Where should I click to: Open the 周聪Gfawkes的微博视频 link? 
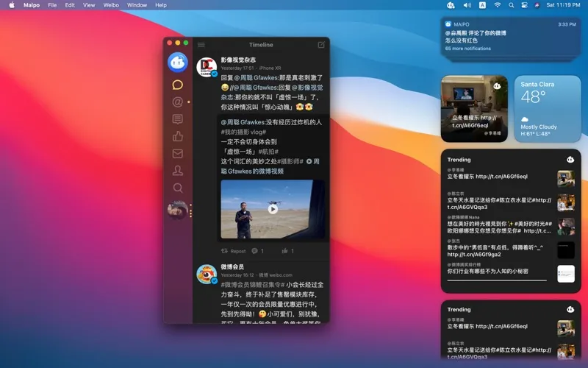[x=270, y=166]
